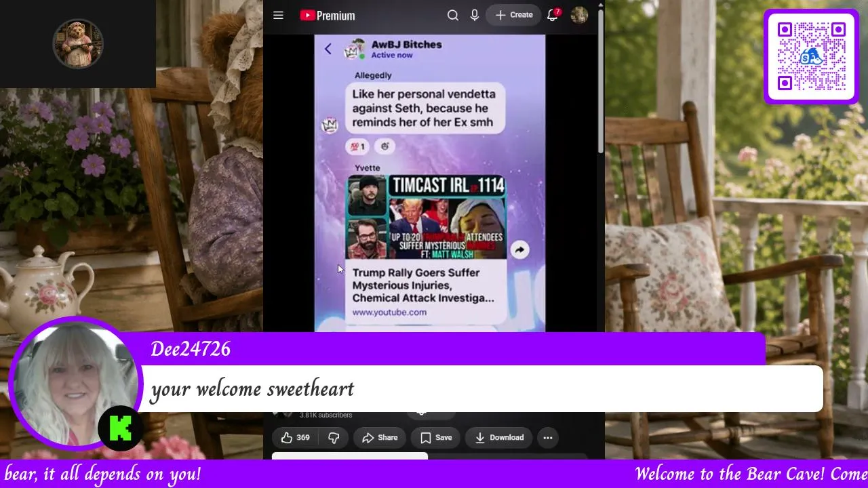Tap the back arrow in the chat header

[328, 49]
